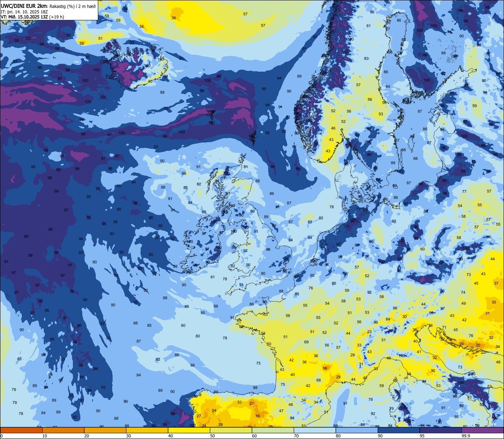Select the value 27 in western Spain
The image size is (504, 439).
(x=199, y=416)
